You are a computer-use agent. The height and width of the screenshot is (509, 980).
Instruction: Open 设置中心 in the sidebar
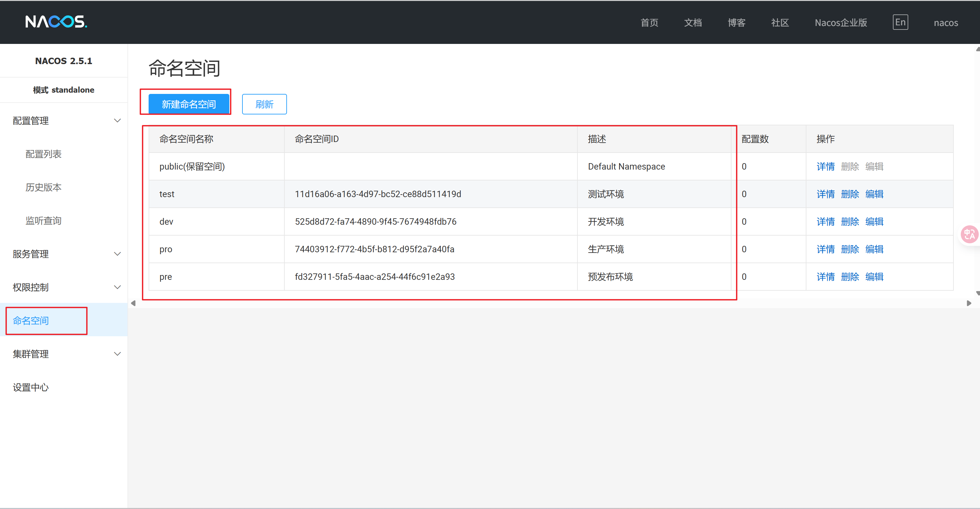[x=31, y=387]
